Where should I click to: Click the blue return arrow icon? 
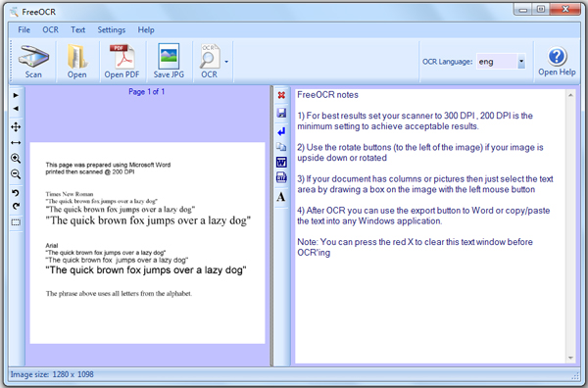(x=281, y=131)
